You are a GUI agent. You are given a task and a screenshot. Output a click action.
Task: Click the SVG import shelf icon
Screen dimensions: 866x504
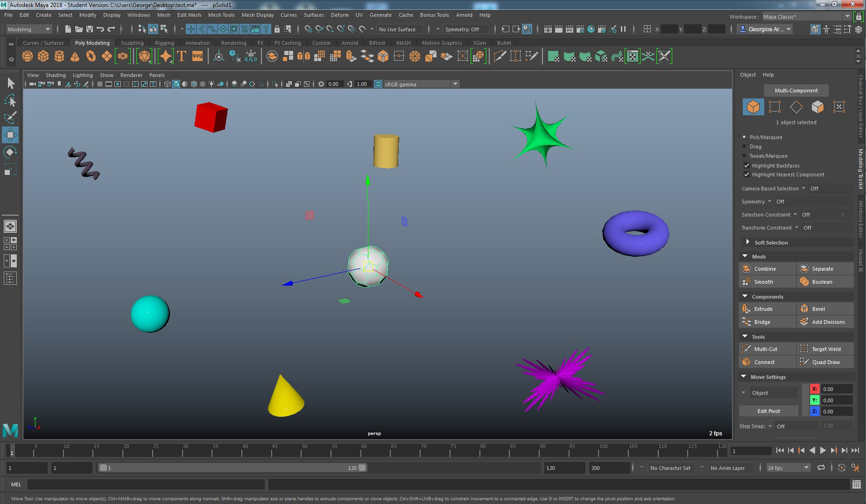pyautogui.click(x=197, y=56)
